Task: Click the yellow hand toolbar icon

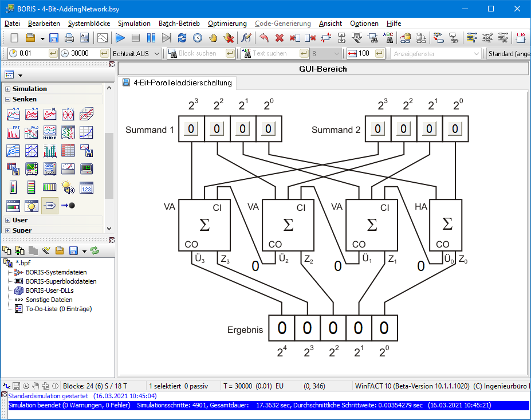Action: 213,38
